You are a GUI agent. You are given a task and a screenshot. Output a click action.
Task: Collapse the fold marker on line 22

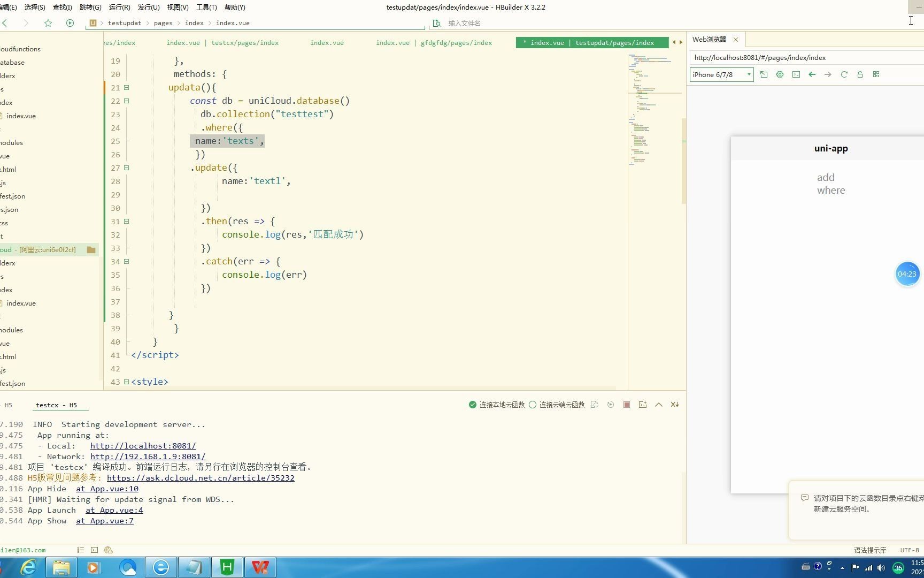127,101
